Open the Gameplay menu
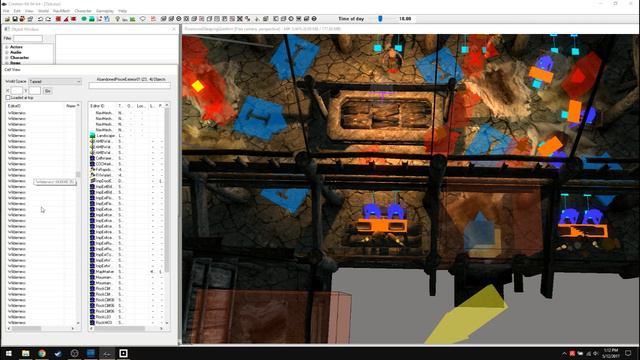640x360 pixels. pos(105,11)
